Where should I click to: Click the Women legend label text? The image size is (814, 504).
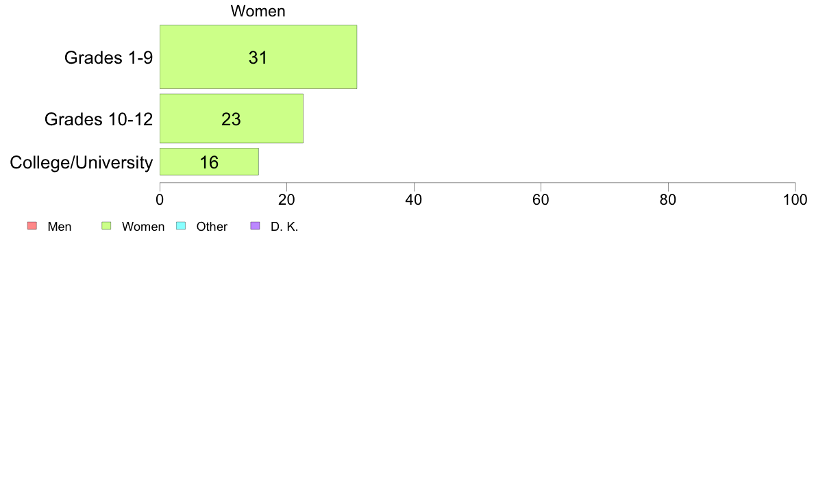tap(143, 227)
